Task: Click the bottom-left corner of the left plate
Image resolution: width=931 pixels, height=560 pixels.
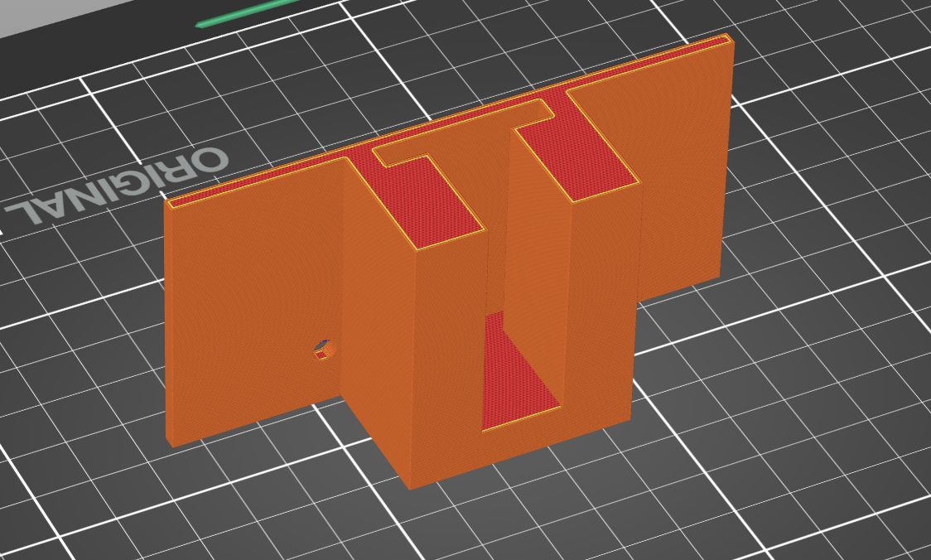Action: [169, 442]
